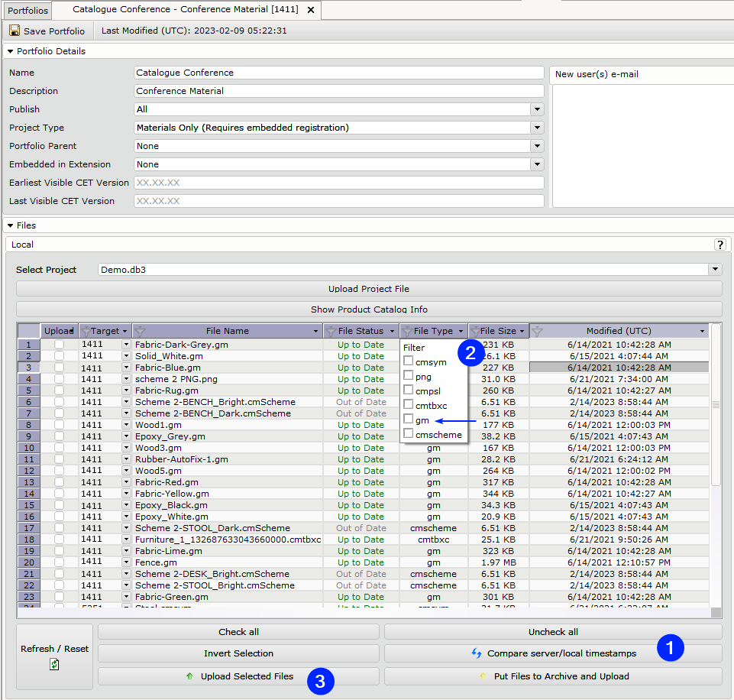Viewport: 734px width, 700px height.
Task: Click the files table vertical scrollbar thumb
Action: [715, 405]
